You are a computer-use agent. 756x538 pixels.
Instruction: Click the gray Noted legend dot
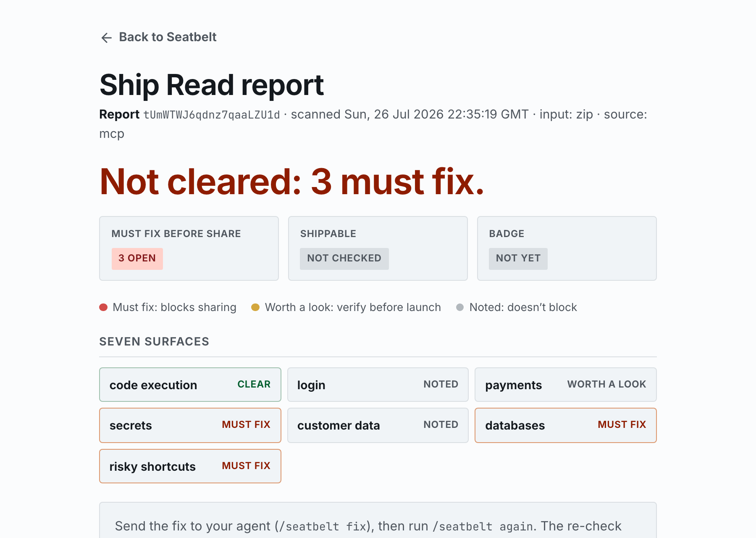click(x=460, y=307)
